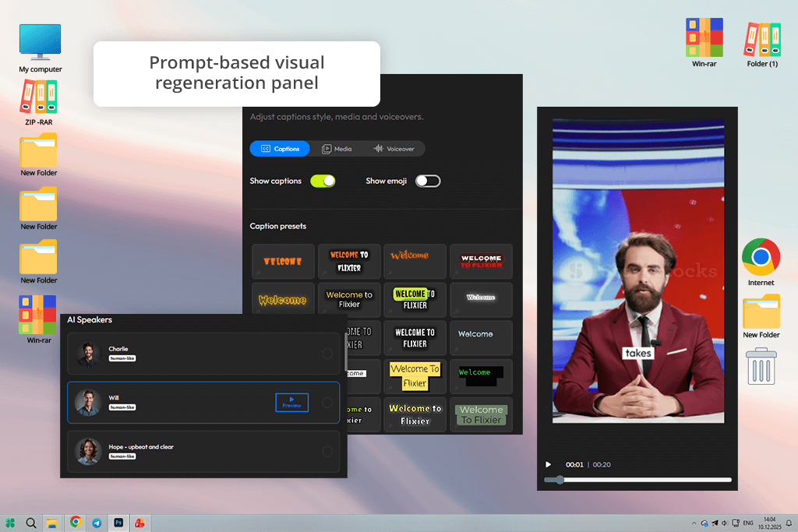Select the New Folder below the Internet icon

click(761, 316)
